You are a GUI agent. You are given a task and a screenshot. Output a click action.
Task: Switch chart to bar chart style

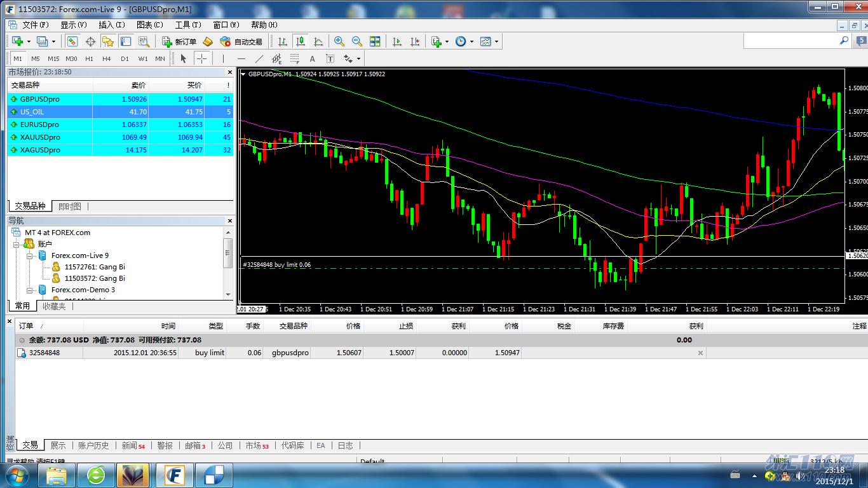[x=283, y=41]
